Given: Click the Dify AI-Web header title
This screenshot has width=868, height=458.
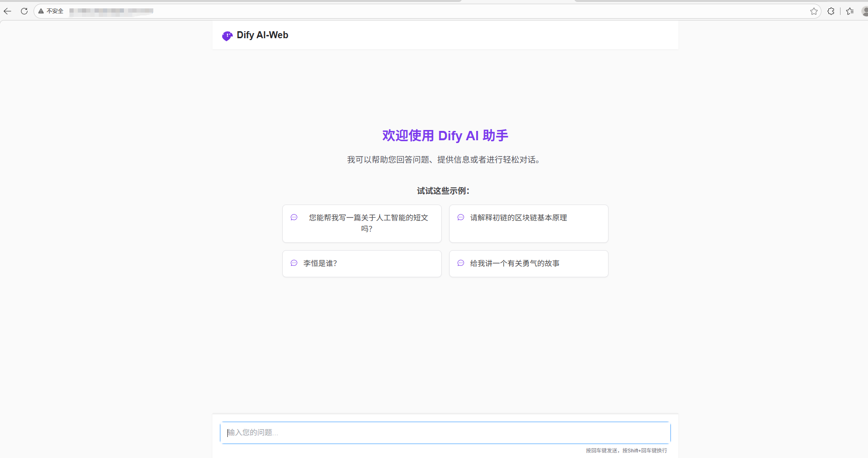Looking at the screenshot, I should 262,35.
